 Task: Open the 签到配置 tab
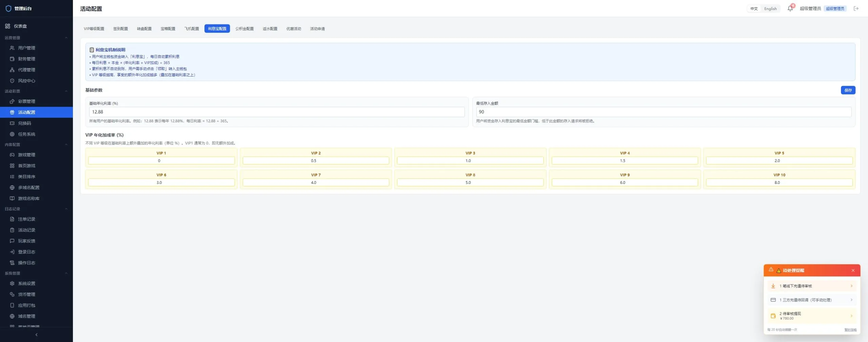point(120,29)
